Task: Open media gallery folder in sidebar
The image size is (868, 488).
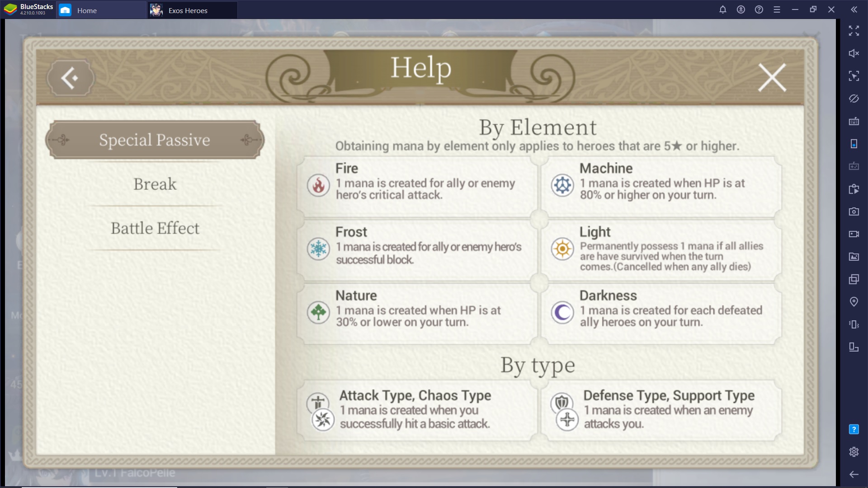Action: coord(854,257)
